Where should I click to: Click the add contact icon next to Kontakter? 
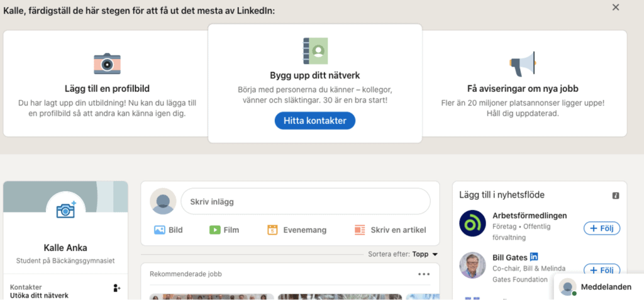(117, 288)
